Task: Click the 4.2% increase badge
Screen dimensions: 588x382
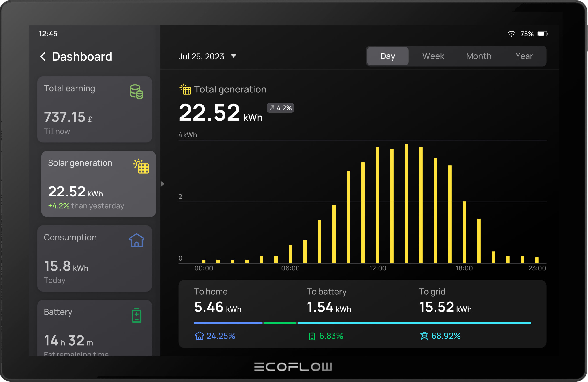Action: coord(280,108)
